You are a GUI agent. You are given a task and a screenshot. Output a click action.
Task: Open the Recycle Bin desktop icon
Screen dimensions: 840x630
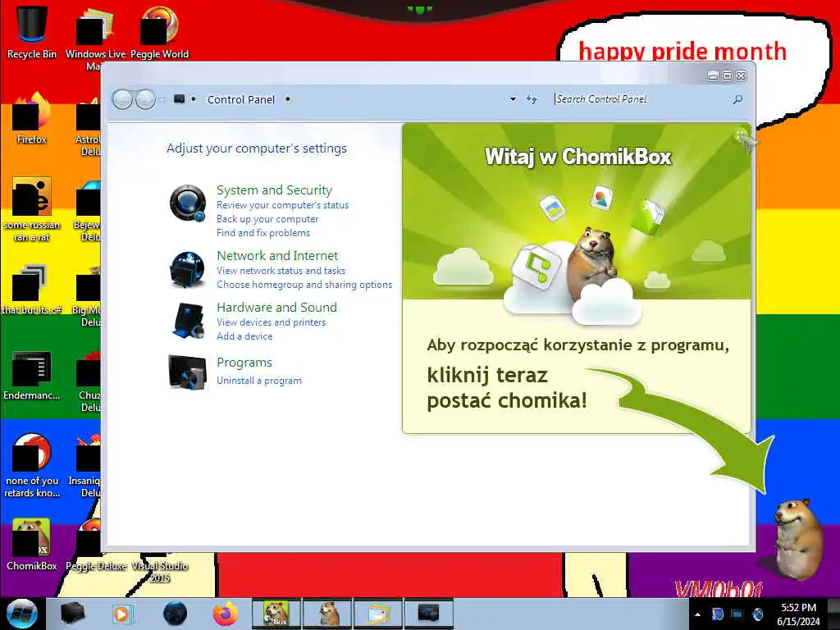click(x=32, y=31)
